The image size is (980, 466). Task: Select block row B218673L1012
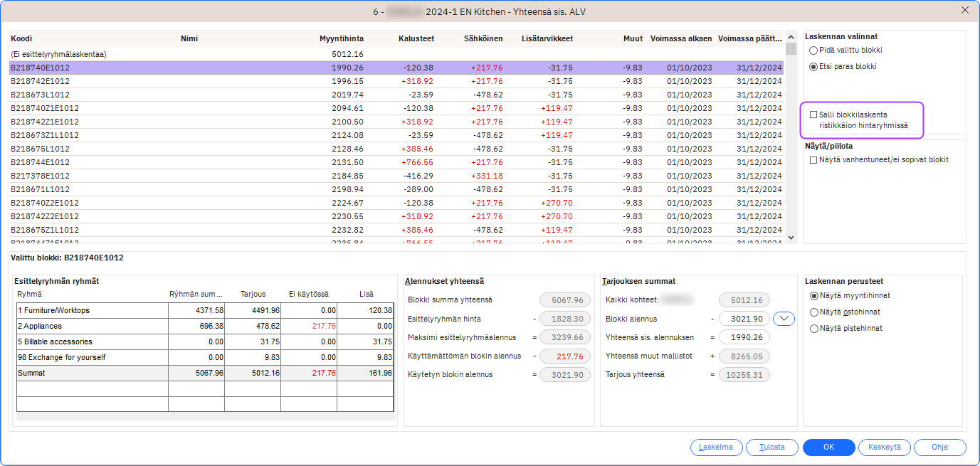[41, 95]
